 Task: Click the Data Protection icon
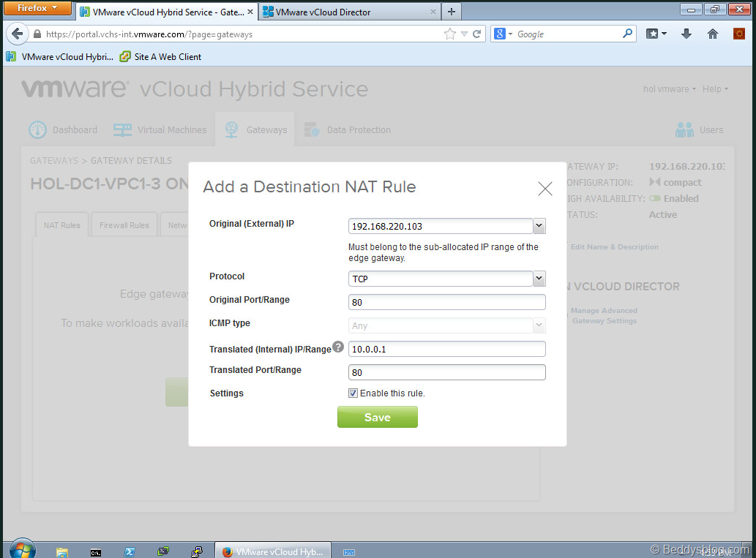pyautogui.click(x=312, y=129)
